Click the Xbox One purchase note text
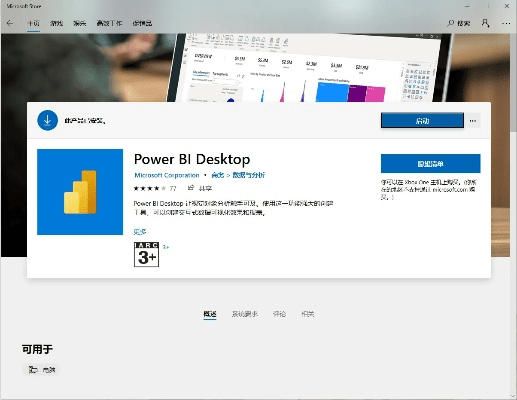Image resolution: width=517 pixels, height=400 pixels. pos(429,190)
